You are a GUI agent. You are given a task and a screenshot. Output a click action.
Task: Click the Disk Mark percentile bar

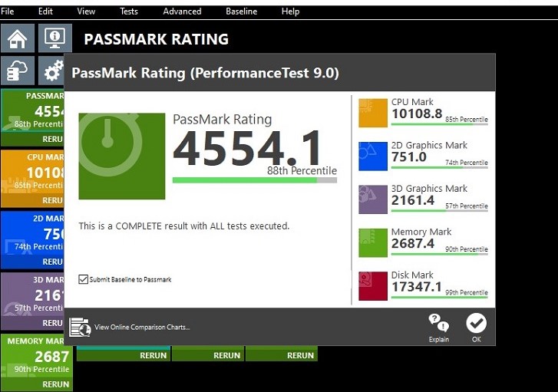pyautogui.click(x=440, y=298)
